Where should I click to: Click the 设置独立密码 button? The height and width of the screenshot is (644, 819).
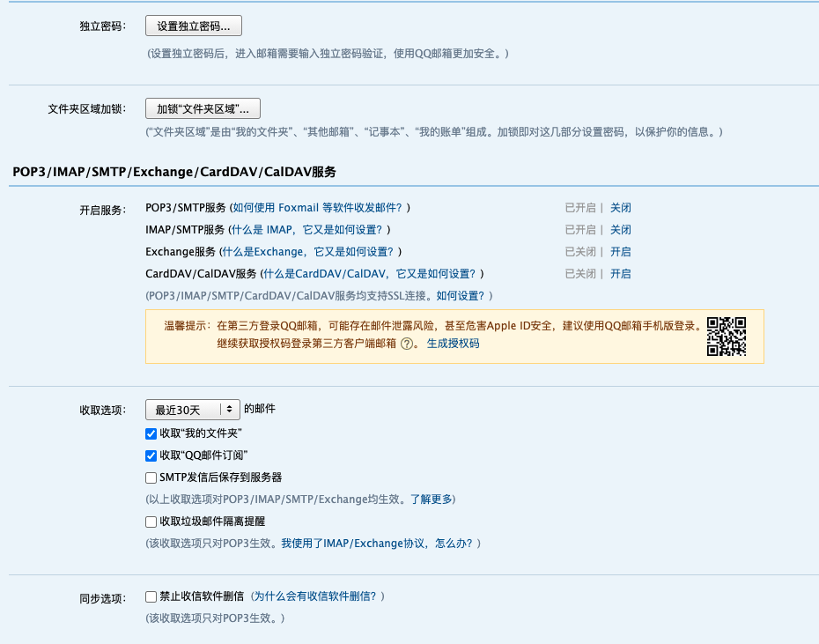193,26
